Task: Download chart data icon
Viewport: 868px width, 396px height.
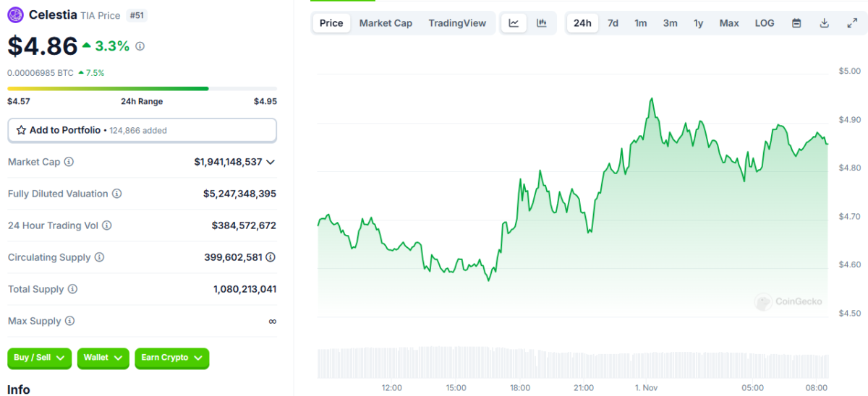Action: click(x=824, y=23)
